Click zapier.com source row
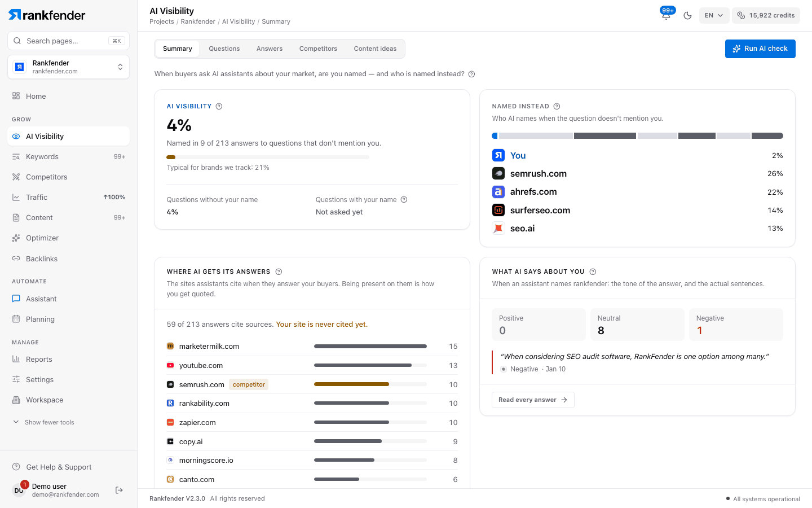This screenshot has height=508, width=812. (x=312, y=422)
